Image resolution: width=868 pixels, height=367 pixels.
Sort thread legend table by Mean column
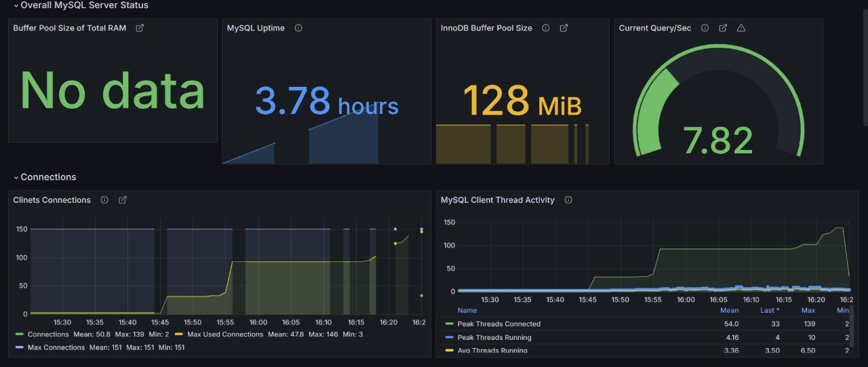tap(729, 310)
